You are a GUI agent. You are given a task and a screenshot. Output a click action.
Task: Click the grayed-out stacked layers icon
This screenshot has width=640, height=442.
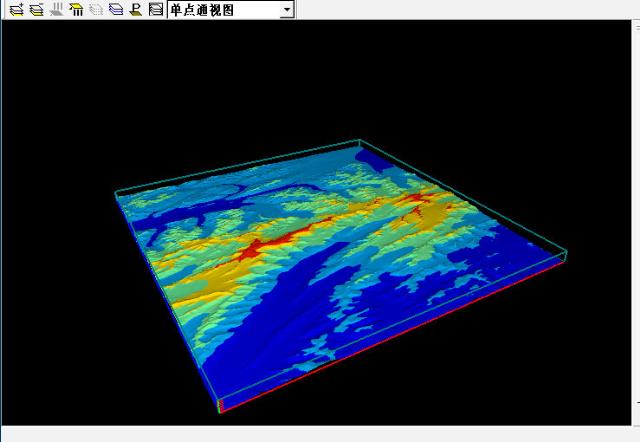(96, 9)
